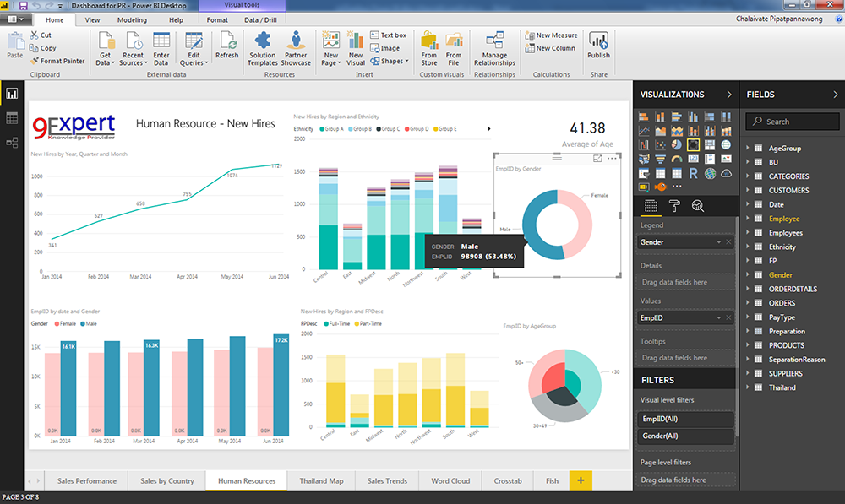Viewport: 845px width, 504px height.
Task: Select the stacked bar chart visual type
Action: pos(644,117)
